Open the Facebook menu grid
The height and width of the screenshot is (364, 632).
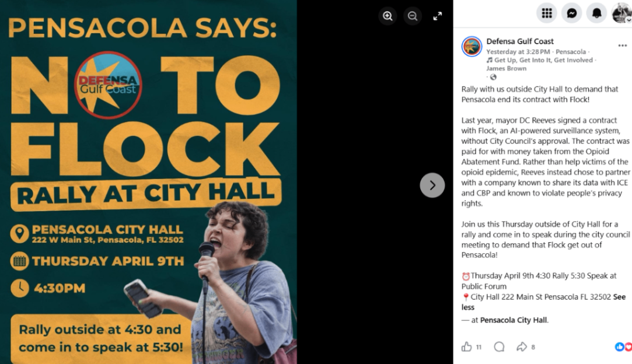point(547,13)
